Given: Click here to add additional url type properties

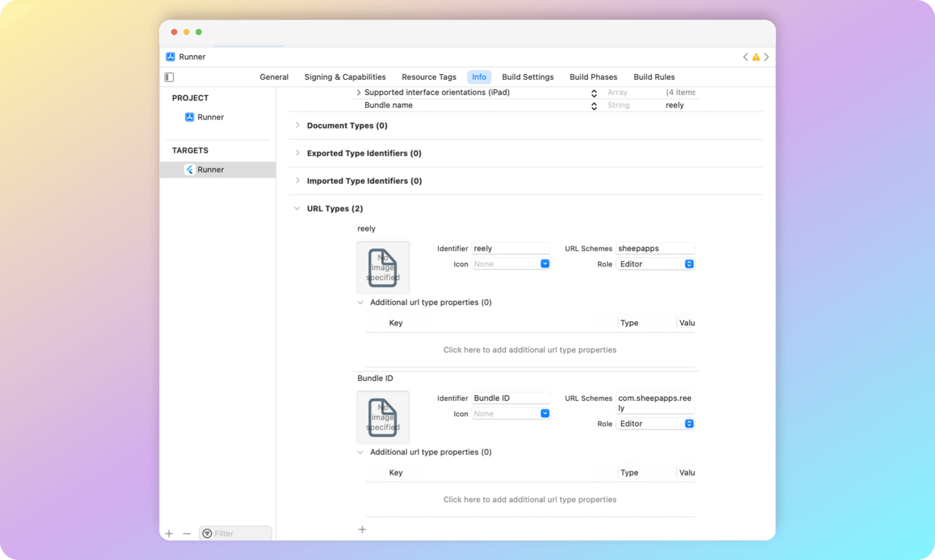Looking at the screenshot, I should 529,349.
